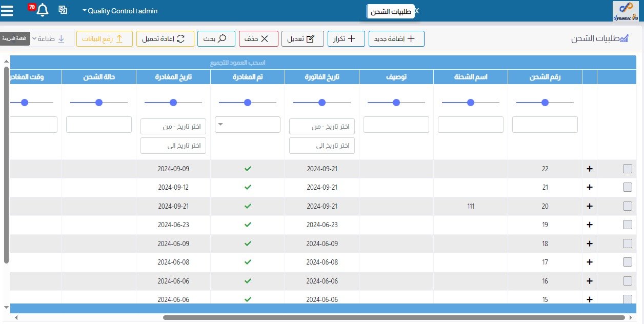Open the طباعة (print) dropdown
Viewport: 644px width, 324px height.
50,39
